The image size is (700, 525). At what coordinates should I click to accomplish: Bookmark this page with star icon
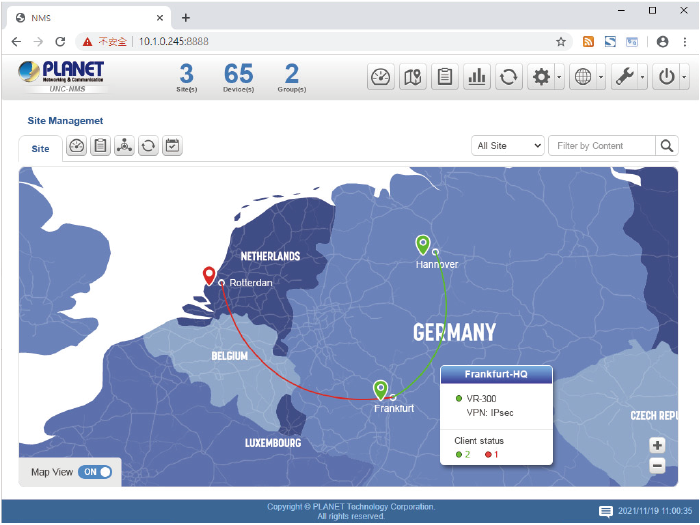(x=561, y=42)
